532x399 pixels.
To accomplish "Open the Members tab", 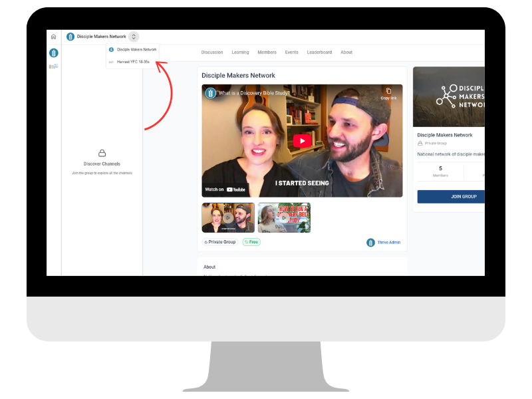I will [267, 53].
